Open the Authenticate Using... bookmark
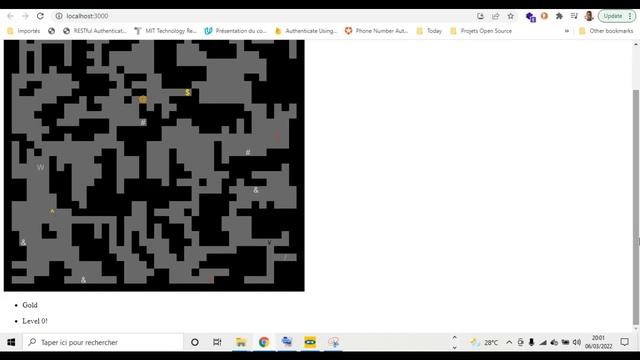 click(306, 31)
